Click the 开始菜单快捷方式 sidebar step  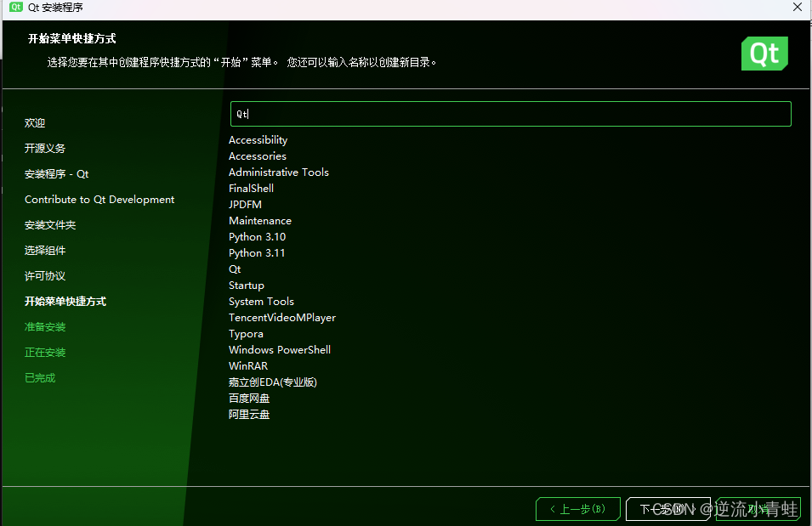click(65, 302)
